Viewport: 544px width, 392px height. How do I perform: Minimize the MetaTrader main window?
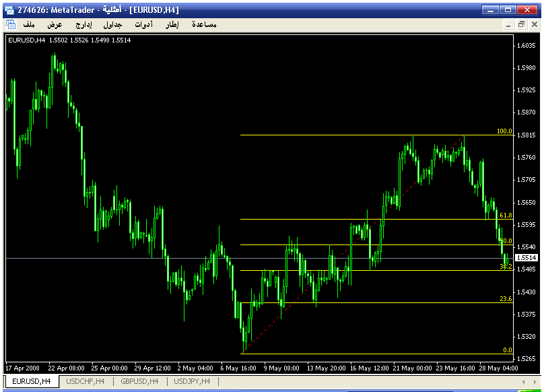[x=490, y=9]
